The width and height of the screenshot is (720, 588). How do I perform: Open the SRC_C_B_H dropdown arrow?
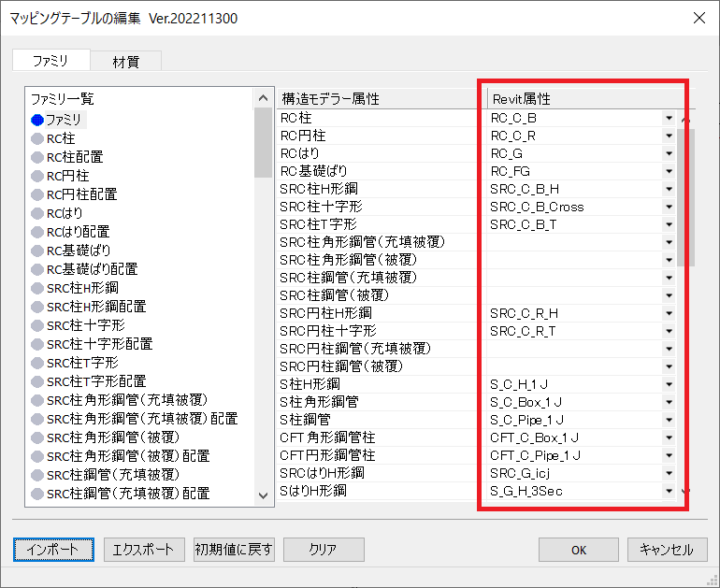tap(669, 189)
